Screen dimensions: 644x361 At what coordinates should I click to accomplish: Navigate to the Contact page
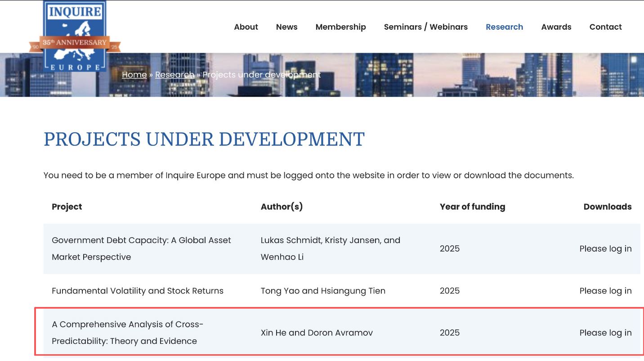click(x=605, y=27)
